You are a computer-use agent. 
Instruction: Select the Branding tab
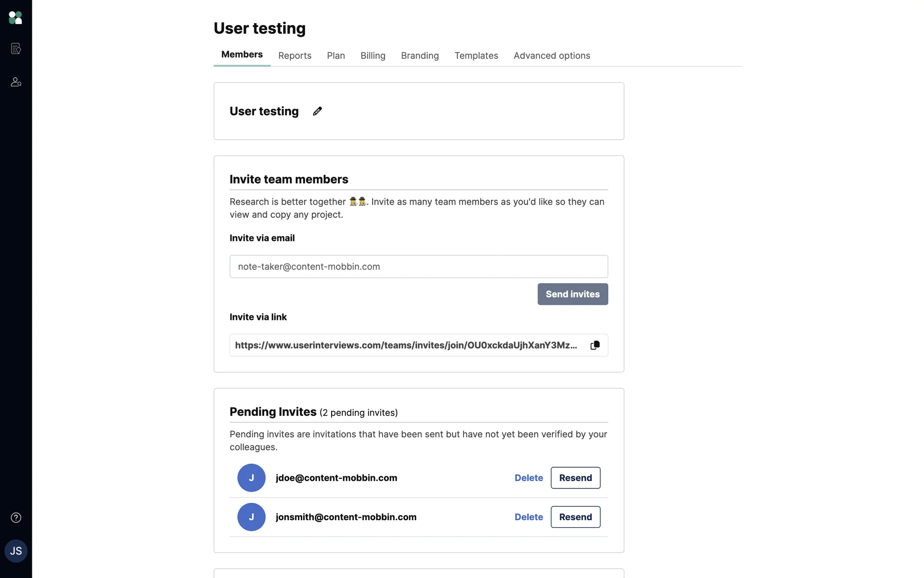[420, 56]
